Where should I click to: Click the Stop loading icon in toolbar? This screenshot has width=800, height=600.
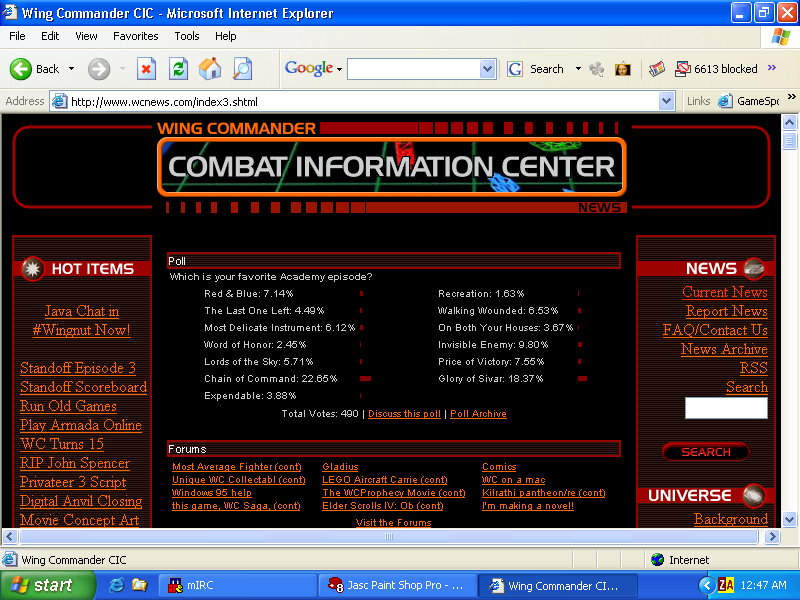click(147, 69)
